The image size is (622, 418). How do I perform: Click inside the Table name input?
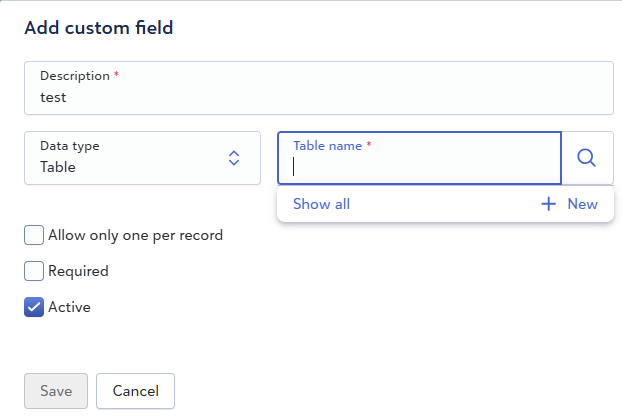click(420, 168)
